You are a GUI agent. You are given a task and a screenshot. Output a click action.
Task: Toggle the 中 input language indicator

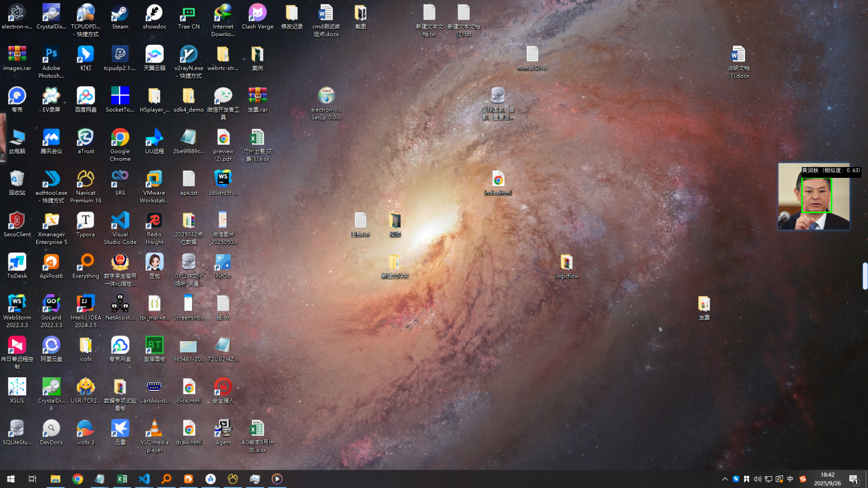click(790, 479)
